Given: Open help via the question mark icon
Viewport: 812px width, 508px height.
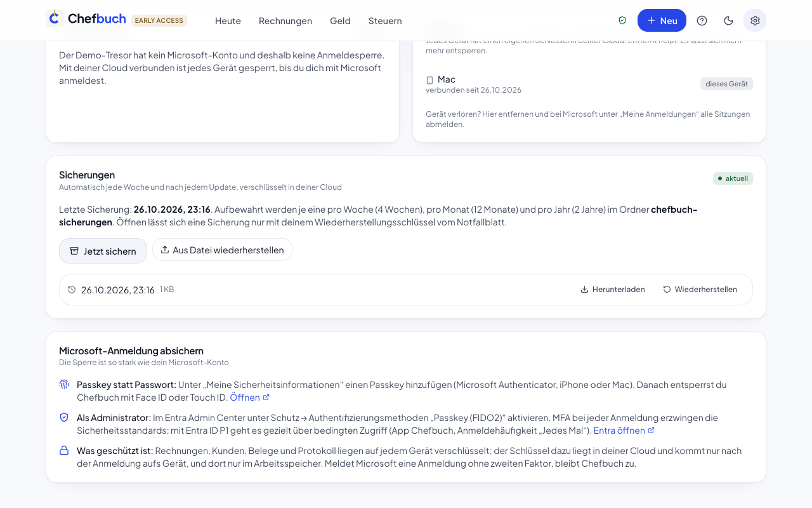Looking at the screenshot, I should point(702,20).
